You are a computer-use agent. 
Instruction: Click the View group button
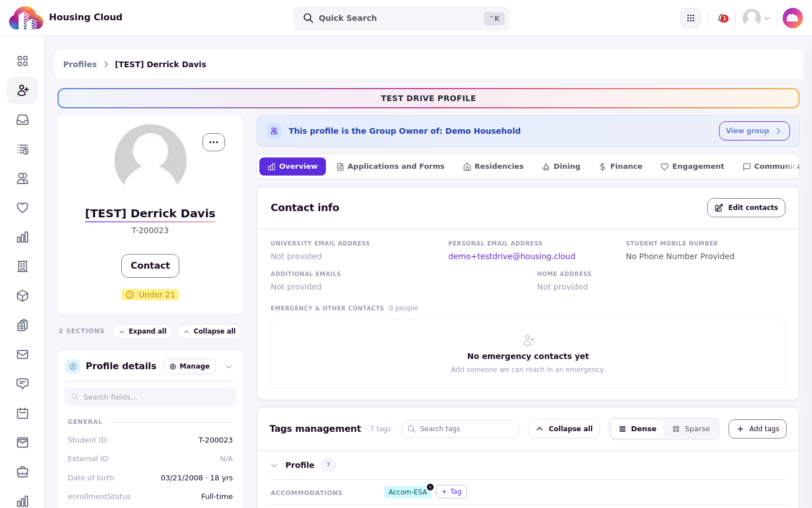754,131
